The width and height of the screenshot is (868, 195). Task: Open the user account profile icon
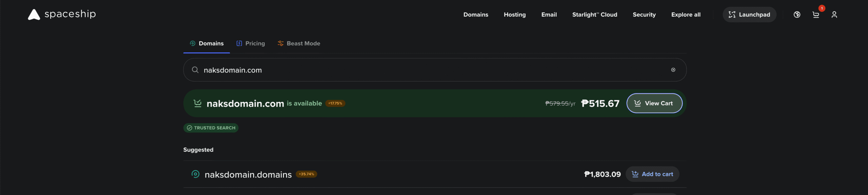tap(834, 15)
